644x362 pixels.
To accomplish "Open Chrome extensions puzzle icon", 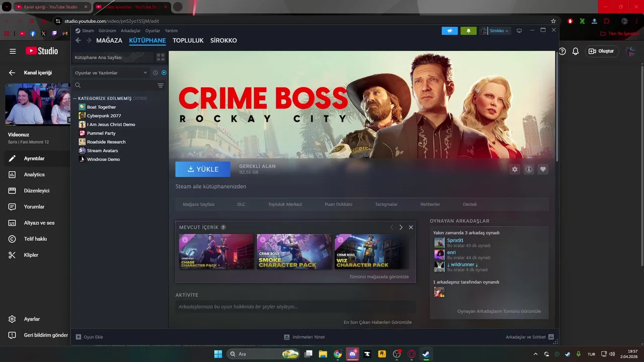I will point(607,21).
